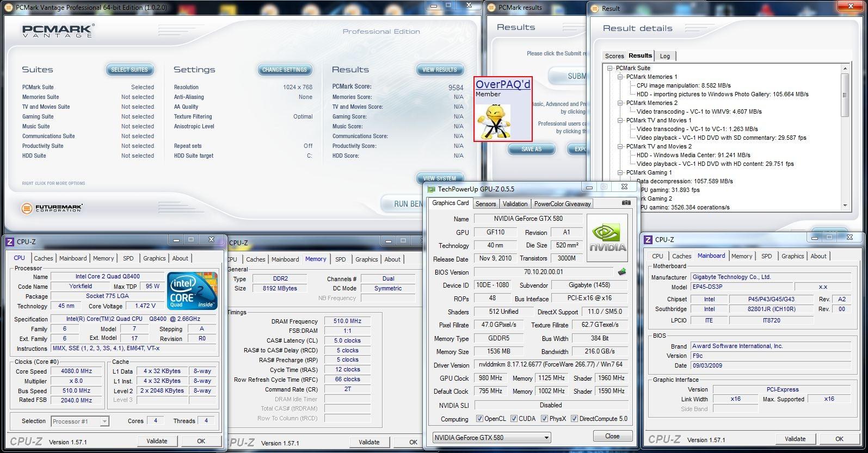
Task: Open the Sensors tab in GPU-Z
Action: (485, 204)
